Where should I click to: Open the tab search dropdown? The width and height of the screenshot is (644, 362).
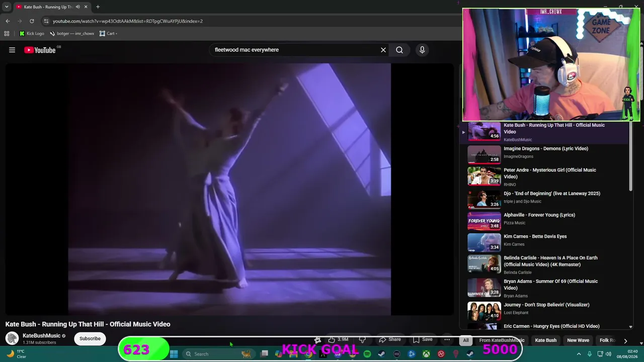pos(7,7)
